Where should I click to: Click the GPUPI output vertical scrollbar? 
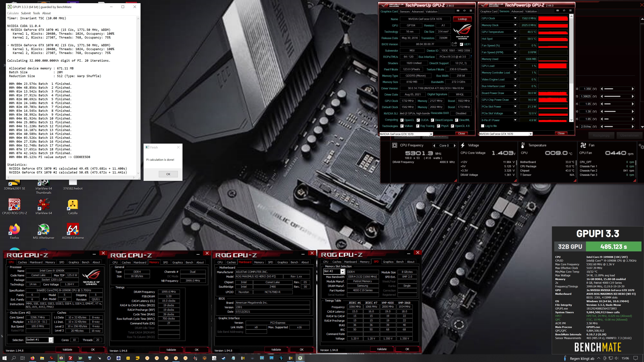point(138,96)
